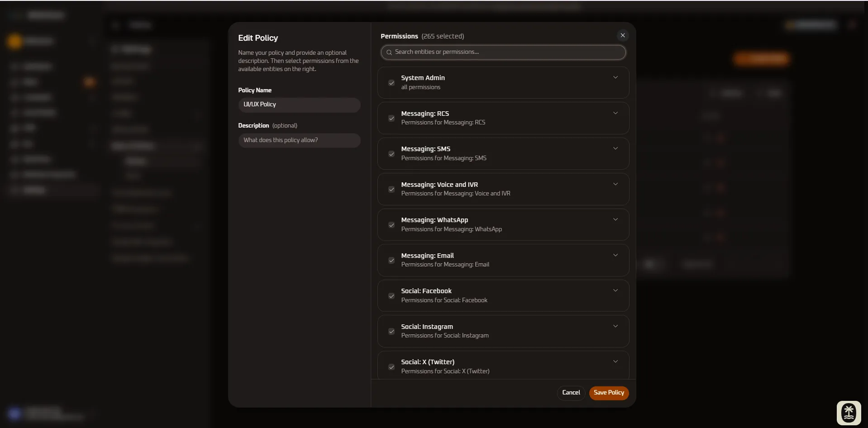Click the search magnifier icon in permissions
The width and height of the screenshot is (868, 428).
389,52
